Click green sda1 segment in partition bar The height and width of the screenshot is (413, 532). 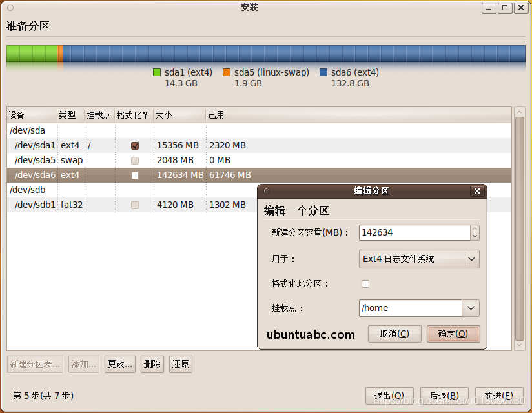click(x=32, y=54)
